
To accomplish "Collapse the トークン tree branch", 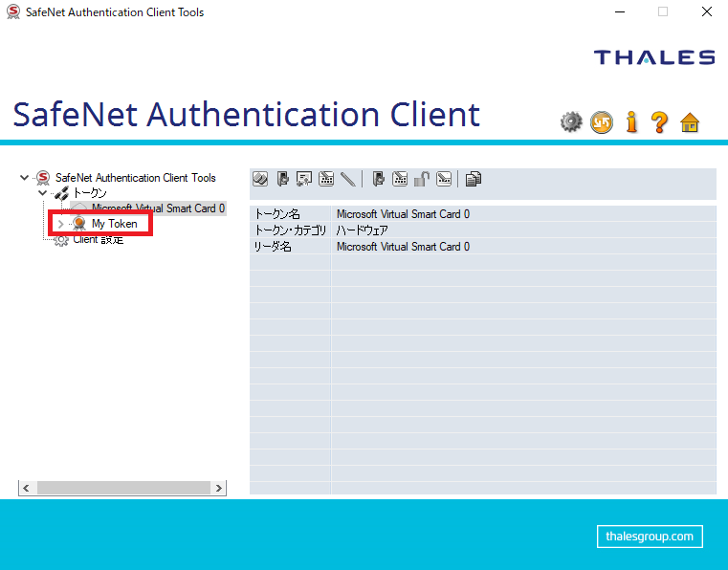I will point(42,193).
